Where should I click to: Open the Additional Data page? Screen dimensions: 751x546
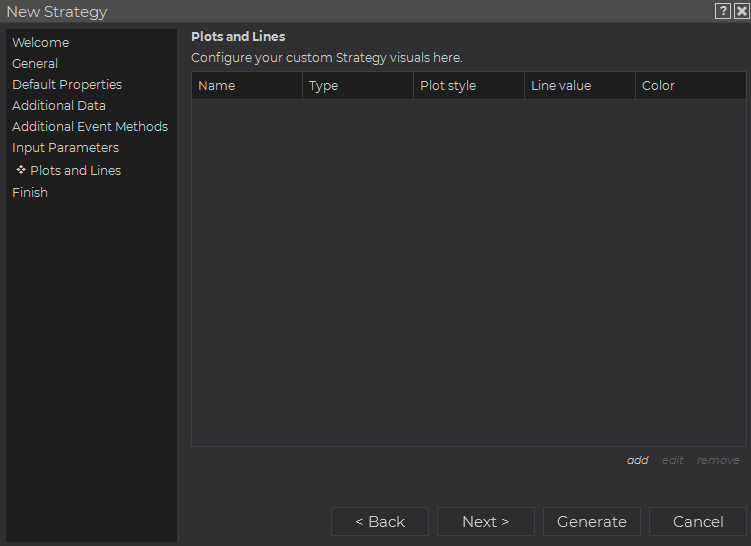(x=59, y=106)
